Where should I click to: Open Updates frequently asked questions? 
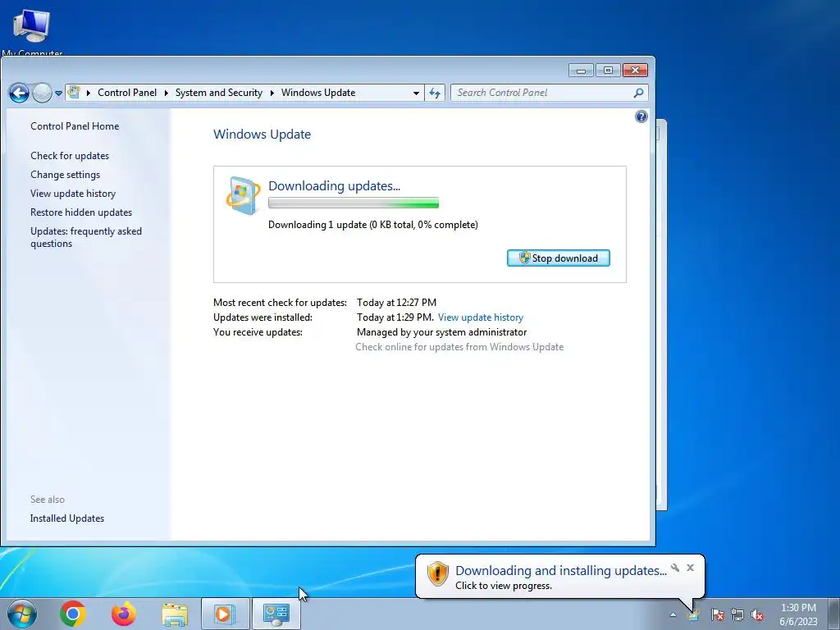tap(86, 237)
